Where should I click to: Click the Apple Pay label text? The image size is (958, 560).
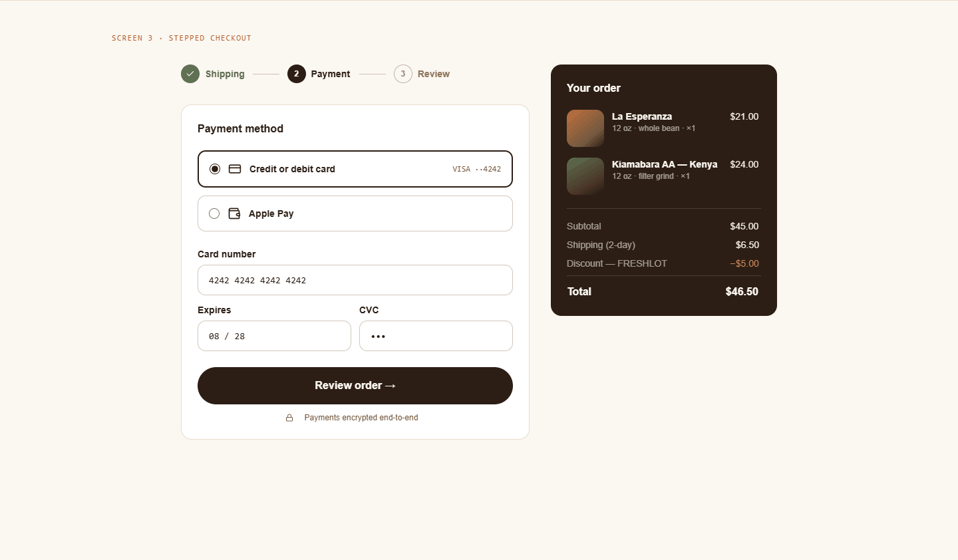271,213
